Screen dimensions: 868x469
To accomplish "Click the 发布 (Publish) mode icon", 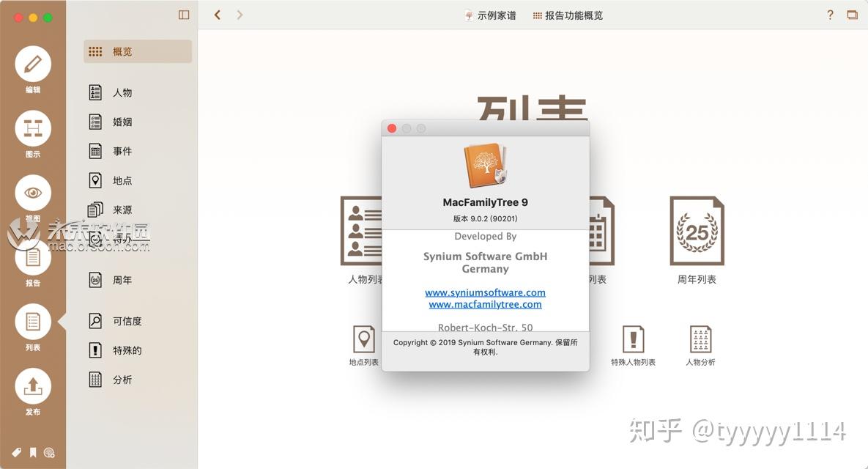I will pos(32,387).
